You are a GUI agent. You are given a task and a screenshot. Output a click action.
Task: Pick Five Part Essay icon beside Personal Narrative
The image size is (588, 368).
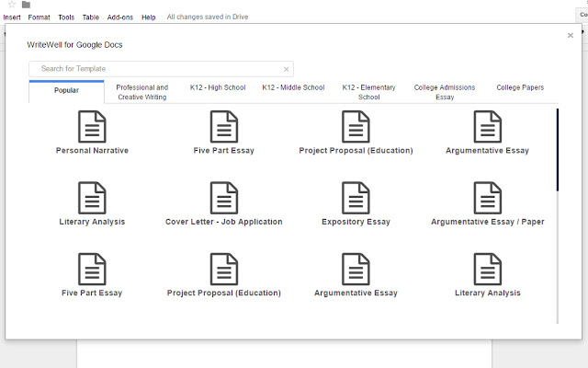[x=224, y=127]
